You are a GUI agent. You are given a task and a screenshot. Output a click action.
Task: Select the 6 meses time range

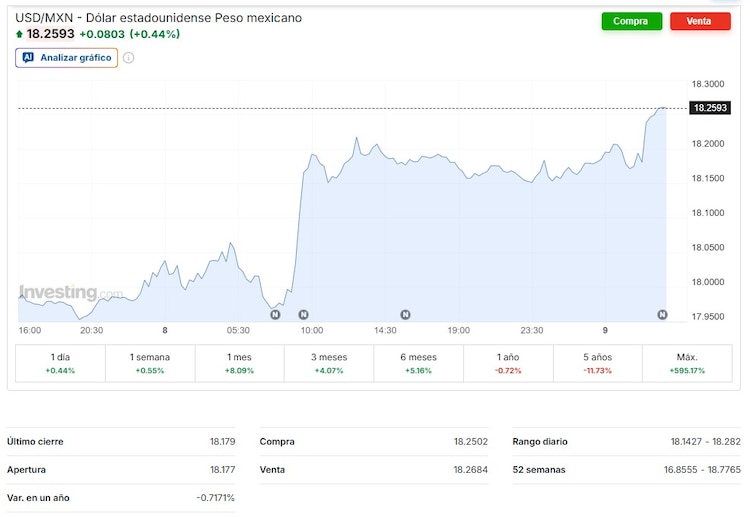pyautogui.click(x=419, y=363)
